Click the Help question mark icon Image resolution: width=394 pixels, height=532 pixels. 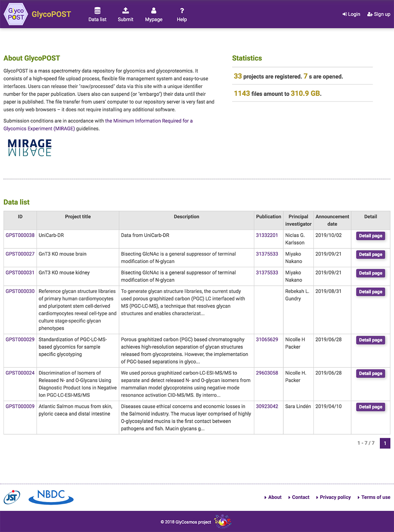tap(182, 10)
